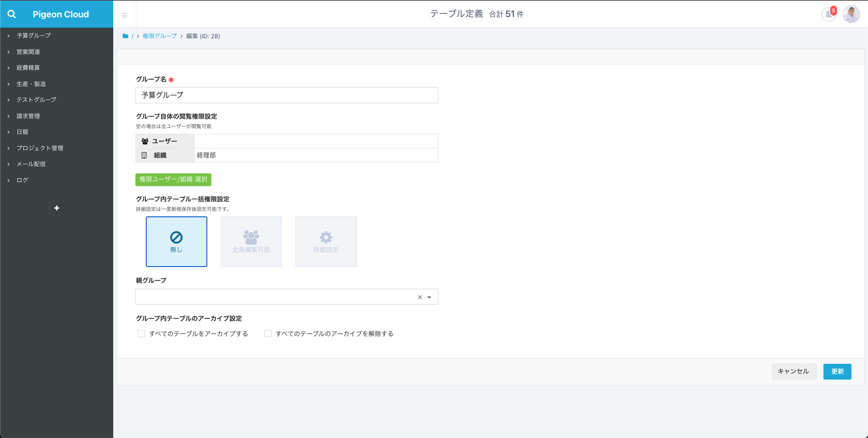Click the folder icon in breadcrumb
This screenshot has height=438, width=868.
pyautogui.click(x=125, y=36)
